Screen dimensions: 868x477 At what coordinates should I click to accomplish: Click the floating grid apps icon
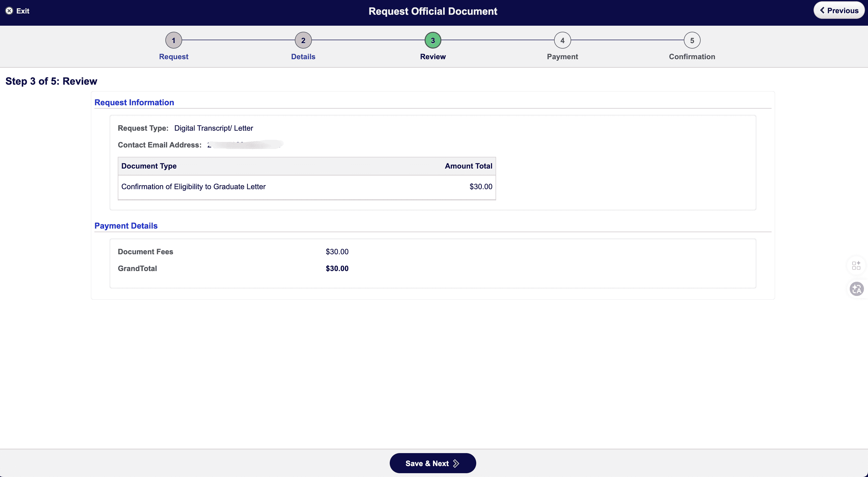point(856,265)
